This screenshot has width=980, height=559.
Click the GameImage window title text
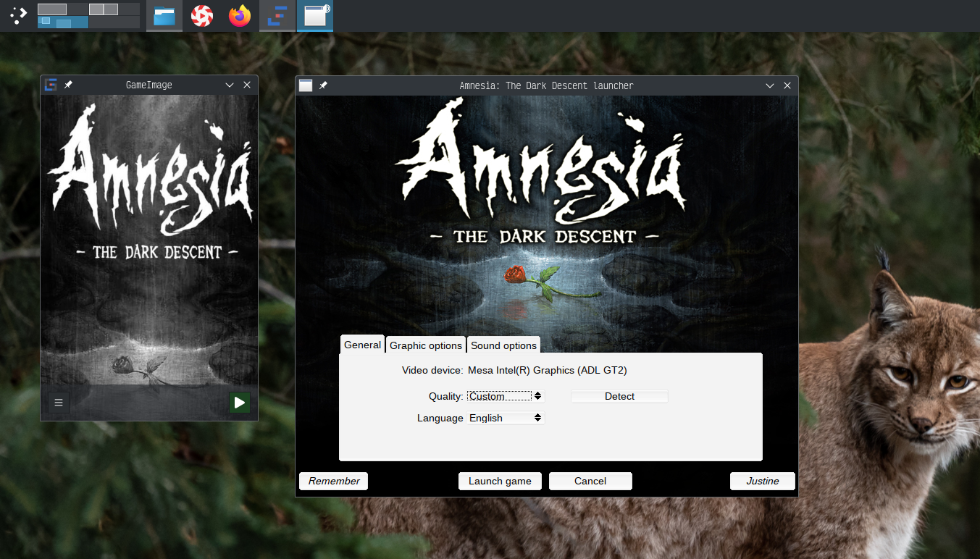click(149, 85)
